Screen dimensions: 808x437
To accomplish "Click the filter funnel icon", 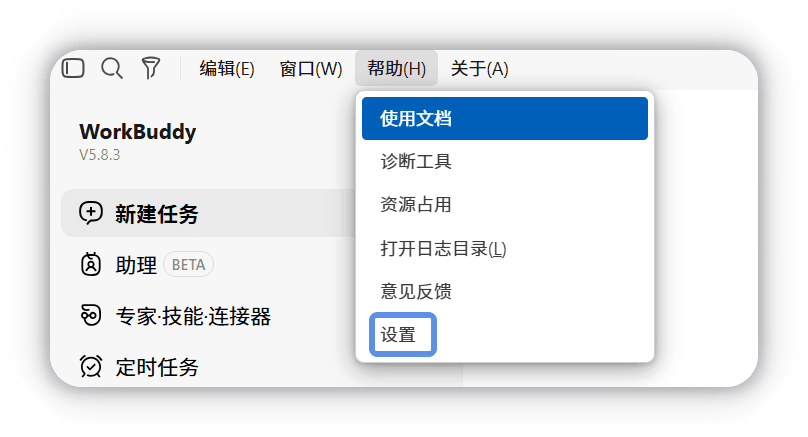I will pyautogui.click(x=150, y=68).
